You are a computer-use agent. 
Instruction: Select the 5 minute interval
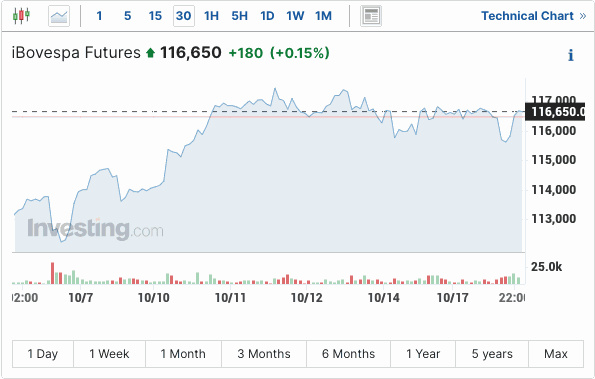pos(128,16)
